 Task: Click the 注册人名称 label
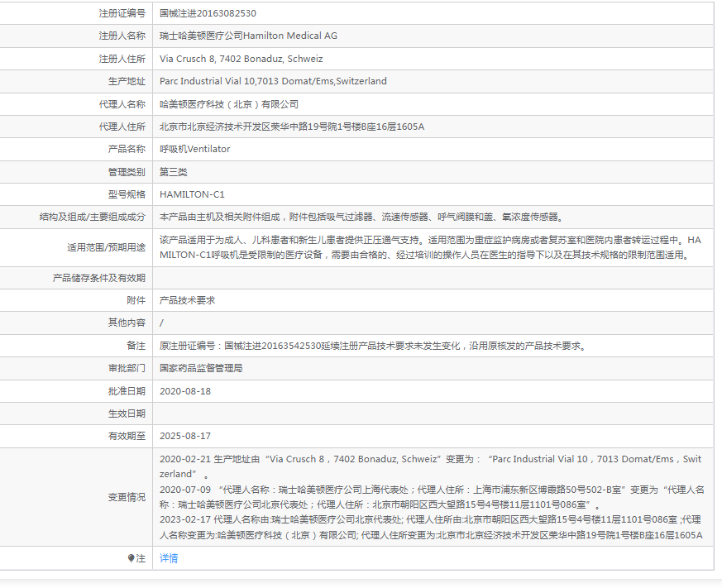tap(122, 36)
